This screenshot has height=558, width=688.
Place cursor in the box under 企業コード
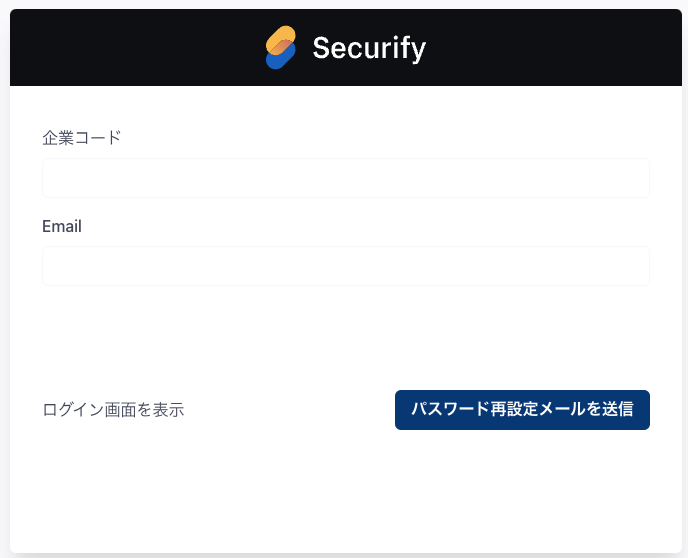click(346, 178)
